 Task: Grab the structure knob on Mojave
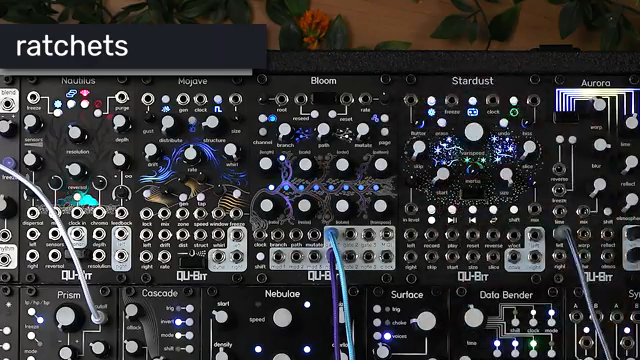[211, 122]
